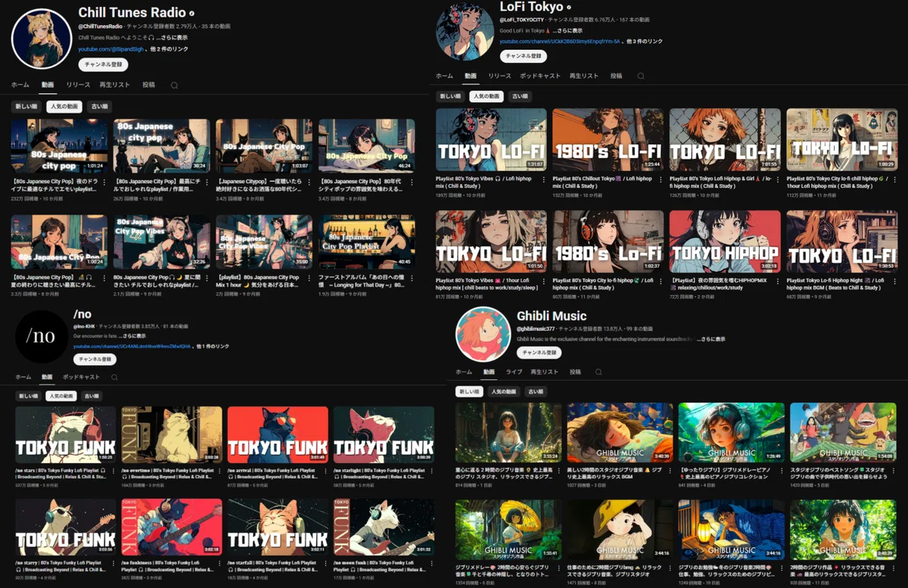Open 再生リスト tab on Chill Tunes Radio

[x=115, y=86]
